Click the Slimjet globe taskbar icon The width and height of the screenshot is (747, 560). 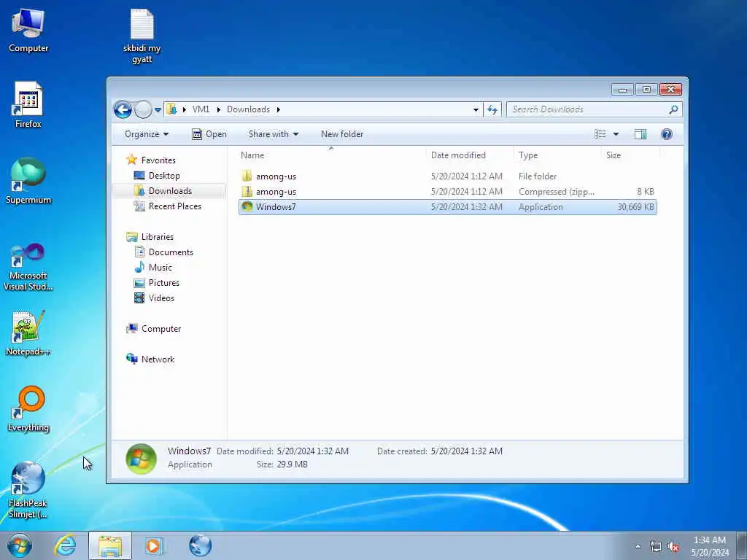coord(200,545)
